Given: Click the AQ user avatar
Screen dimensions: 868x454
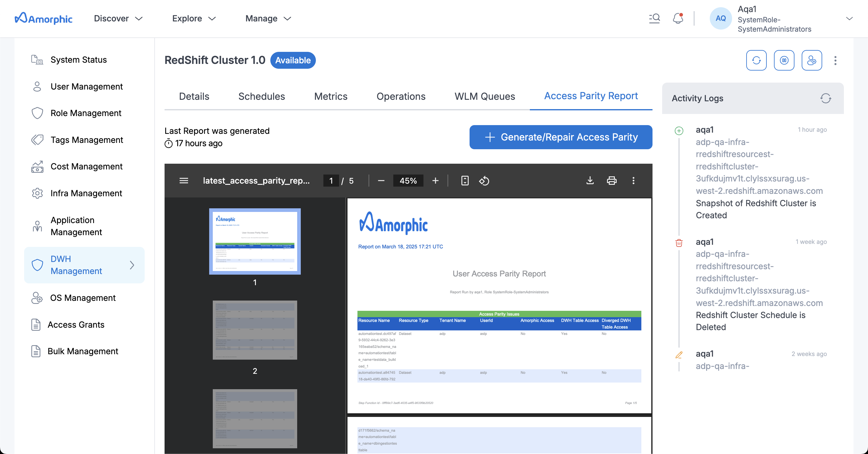Looking at the screenshot, I should 720,18.
